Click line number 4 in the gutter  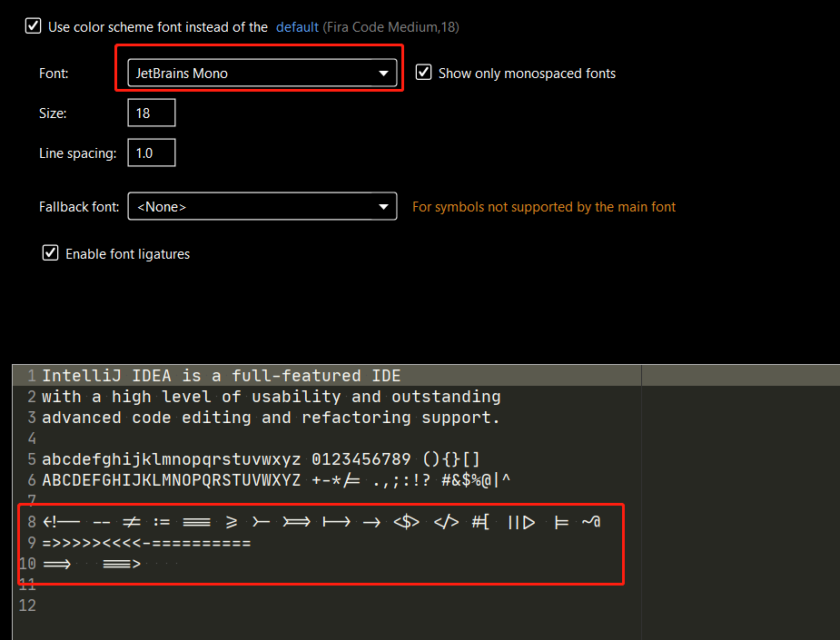[31, 438]
